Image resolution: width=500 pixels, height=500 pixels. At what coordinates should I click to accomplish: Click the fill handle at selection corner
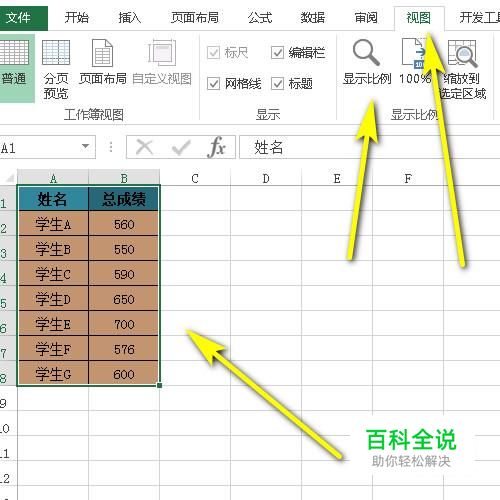[160, 385]
